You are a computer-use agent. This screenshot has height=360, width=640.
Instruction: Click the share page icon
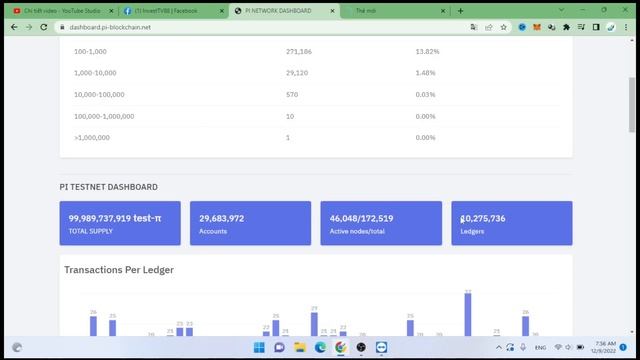489,27
